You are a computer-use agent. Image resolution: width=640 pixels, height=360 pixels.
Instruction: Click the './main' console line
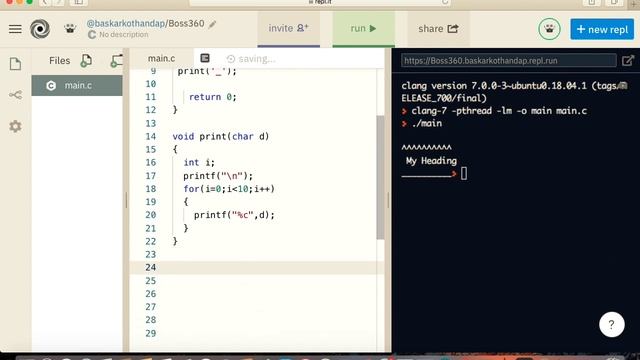pos(427,123)
